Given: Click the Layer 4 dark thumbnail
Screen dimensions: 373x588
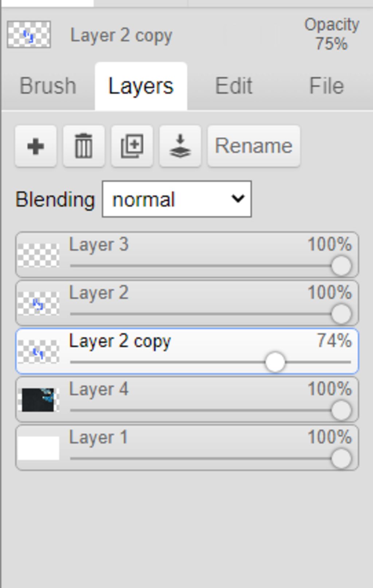Looking at the screenshot, I should click(x=38, y=400).
